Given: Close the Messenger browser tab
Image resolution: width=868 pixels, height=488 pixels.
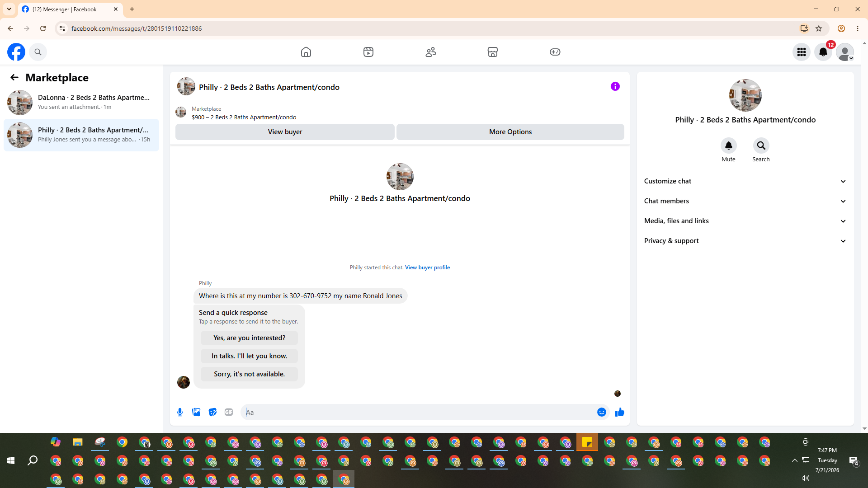Looking at the screenshot, I should [116, 9].
